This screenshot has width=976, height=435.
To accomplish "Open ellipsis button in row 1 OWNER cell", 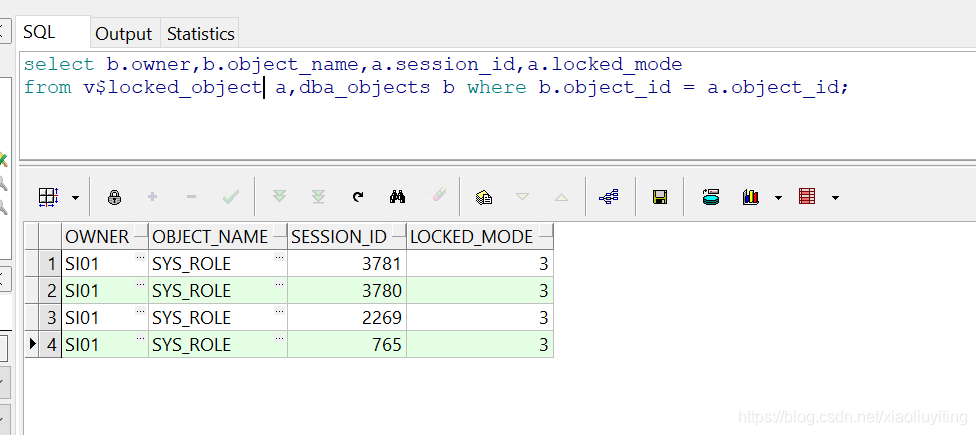I will pyautogui.click(x=140, y=257).
